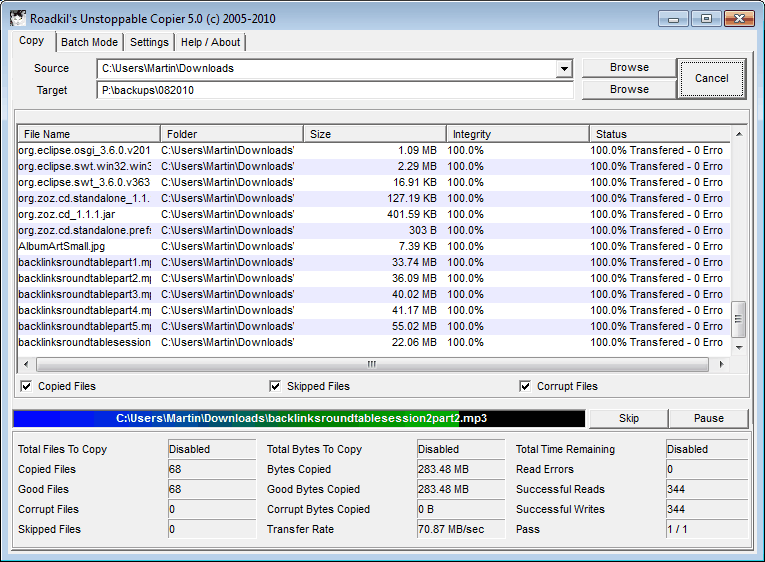Viewport: 765px width, 562px height.
Task: Click the file copy progress bar
Action: click(x=298, y=418)
